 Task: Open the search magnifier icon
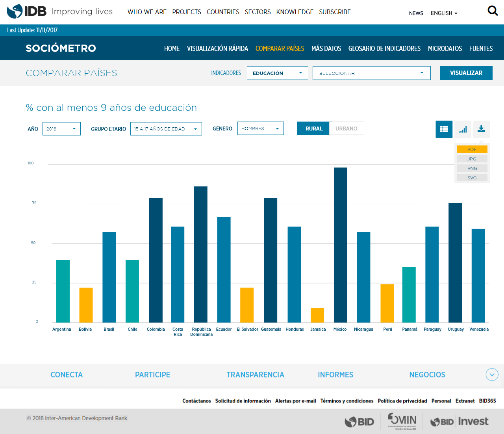(x=493, y=11)
